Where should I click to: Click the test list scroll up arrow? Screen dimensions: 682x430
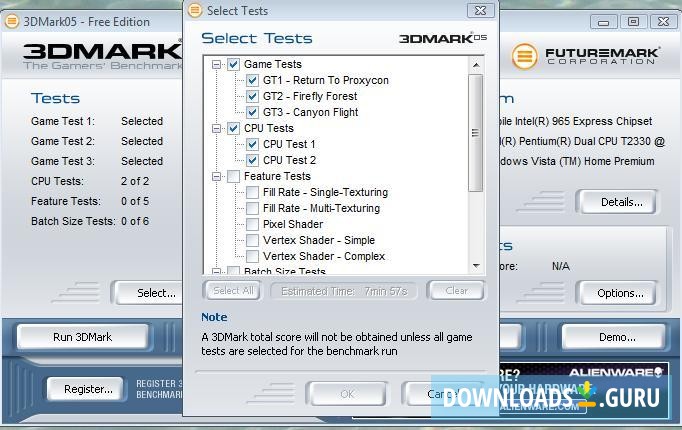(476, 65)
